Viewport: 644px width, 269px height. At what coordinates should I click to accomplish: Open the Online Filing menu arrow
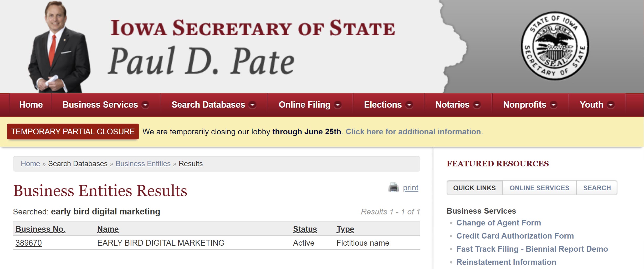338,105
